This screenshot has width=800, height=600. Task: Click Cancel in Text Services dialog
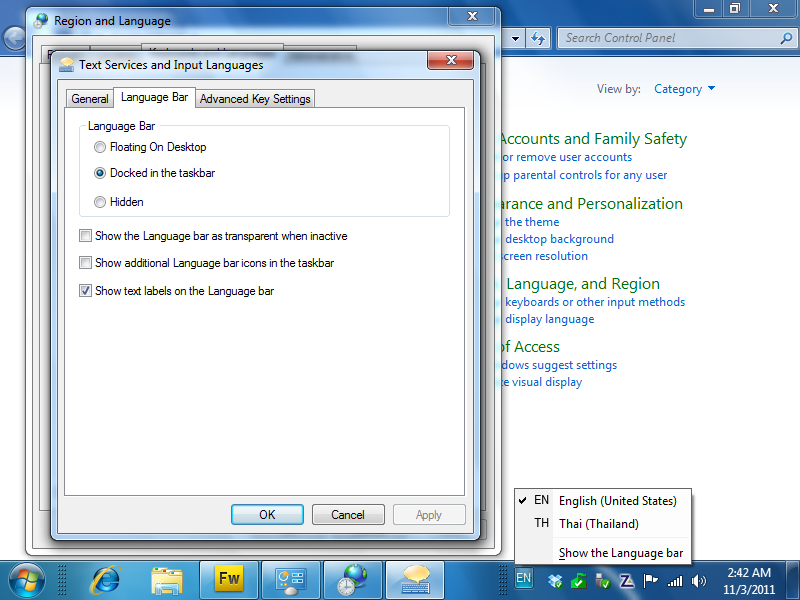tap(348, 515)
